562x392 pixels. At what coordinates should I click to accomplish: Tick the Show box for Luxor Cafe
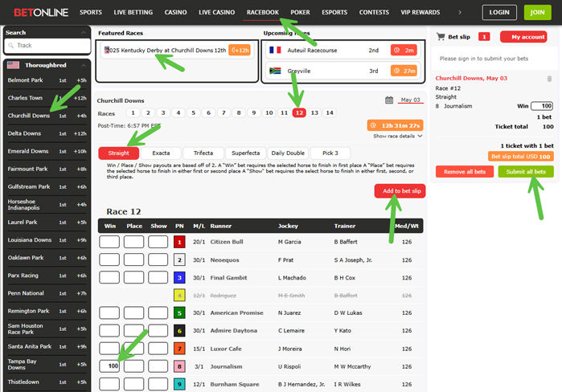pos(158,348)
